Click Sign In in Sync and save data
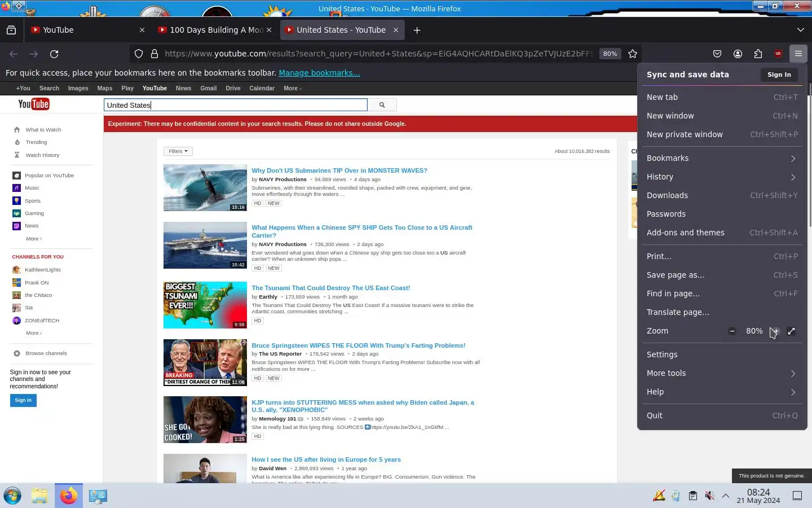The image size is (812, 508). tap(779, 75)
